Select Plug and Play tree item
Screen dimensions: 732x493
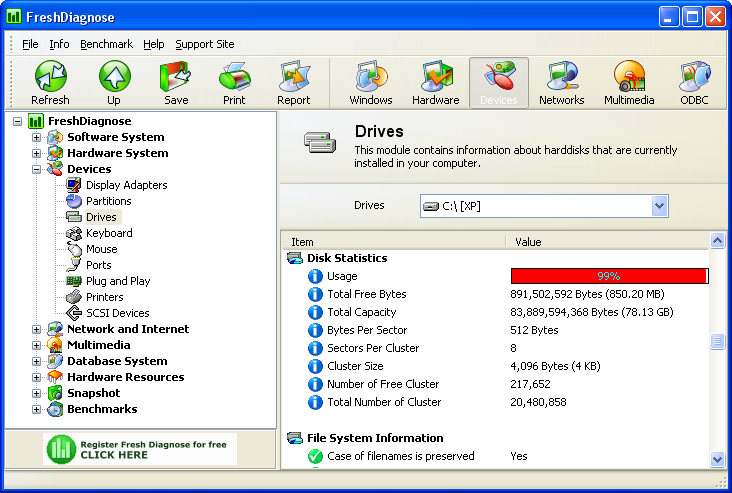point(118,281)
